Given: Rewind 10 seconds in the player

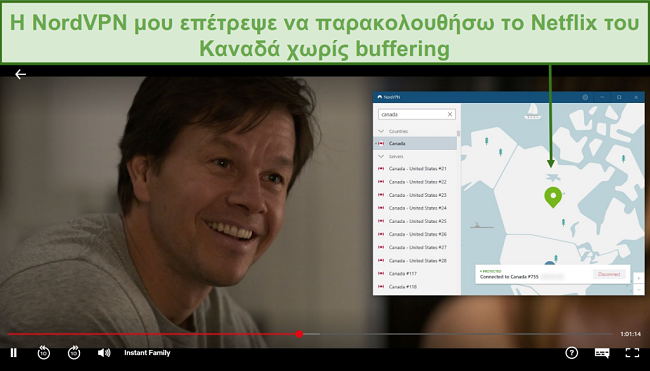Looking at the screenshot, I should tap(44, 353).
